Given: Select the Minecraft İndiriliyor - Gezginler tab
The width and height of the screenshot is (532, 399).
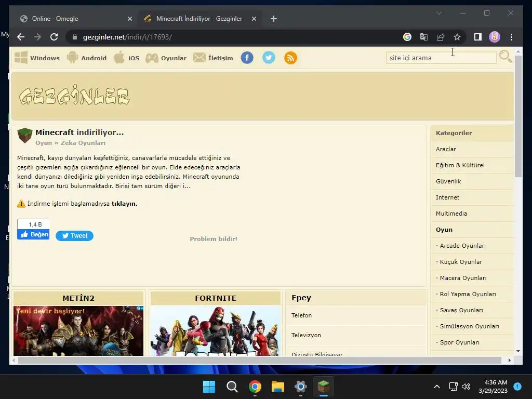Looking at the screenshot, I should pyautogui.click(x=199, y=19).
